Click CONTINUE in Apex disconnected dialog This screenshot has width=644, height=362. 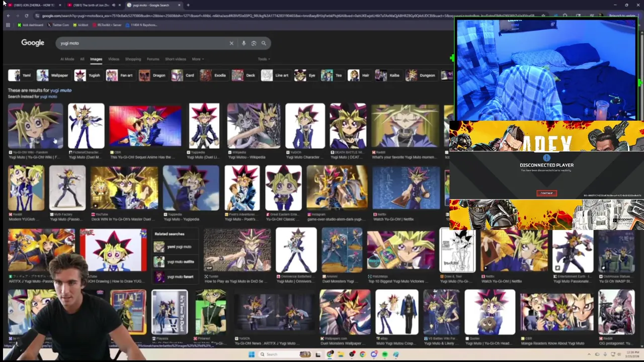[546, 194]
